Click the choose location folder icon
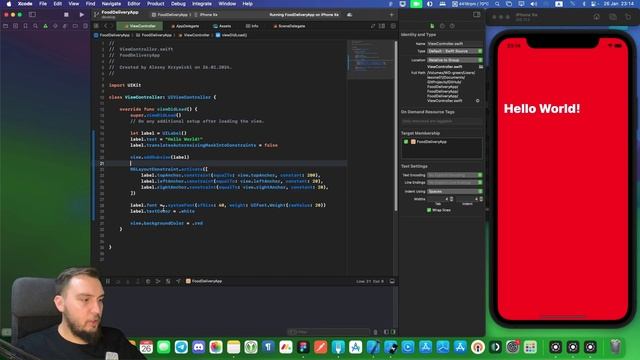This screenshot has width=640, height=360. coord(481,67)
